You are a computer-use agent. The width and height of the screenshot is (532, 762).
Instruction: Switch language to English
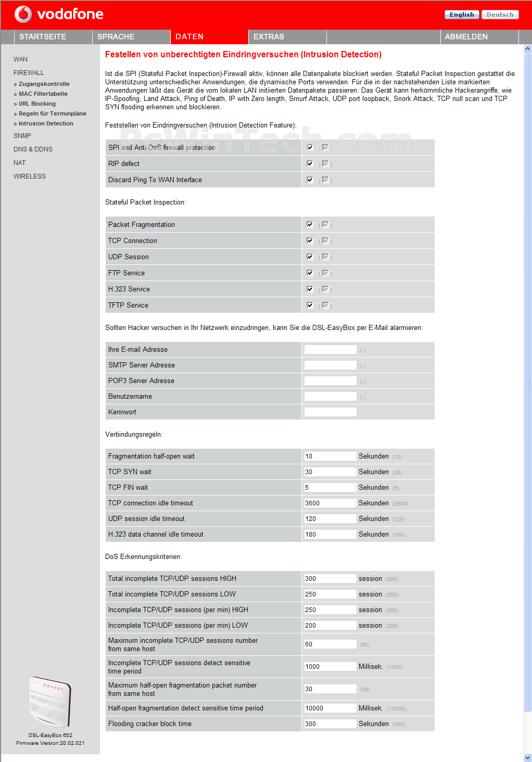462,15
